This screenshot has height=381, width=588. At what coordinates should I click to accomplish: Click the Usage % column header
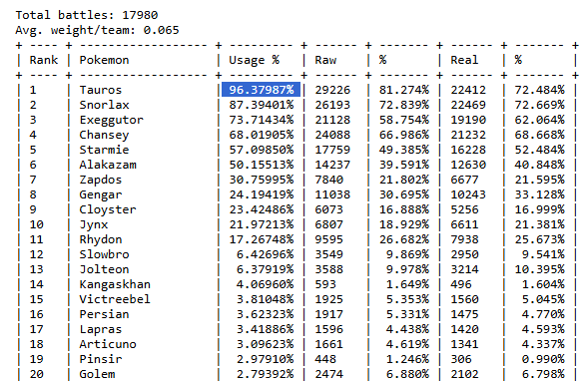click(254, 60)
